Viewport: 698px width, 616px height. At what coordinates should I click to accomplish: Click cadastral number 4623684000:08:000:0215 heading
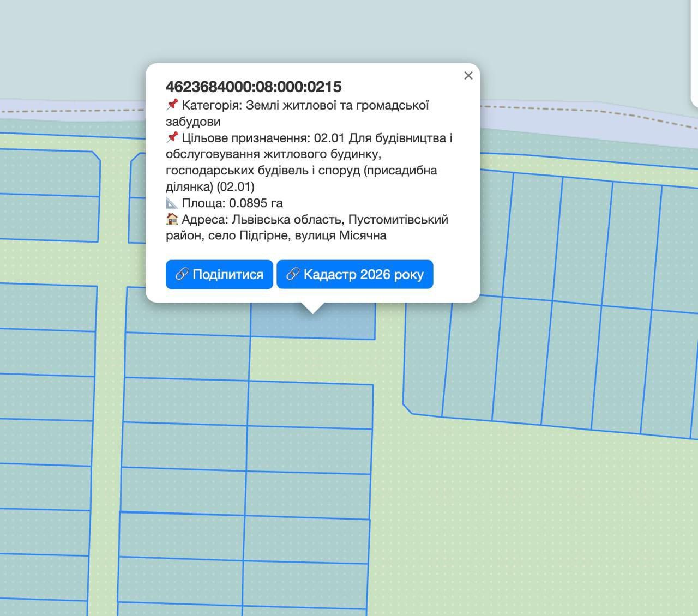pyautogui.click(x=254, y=87)
